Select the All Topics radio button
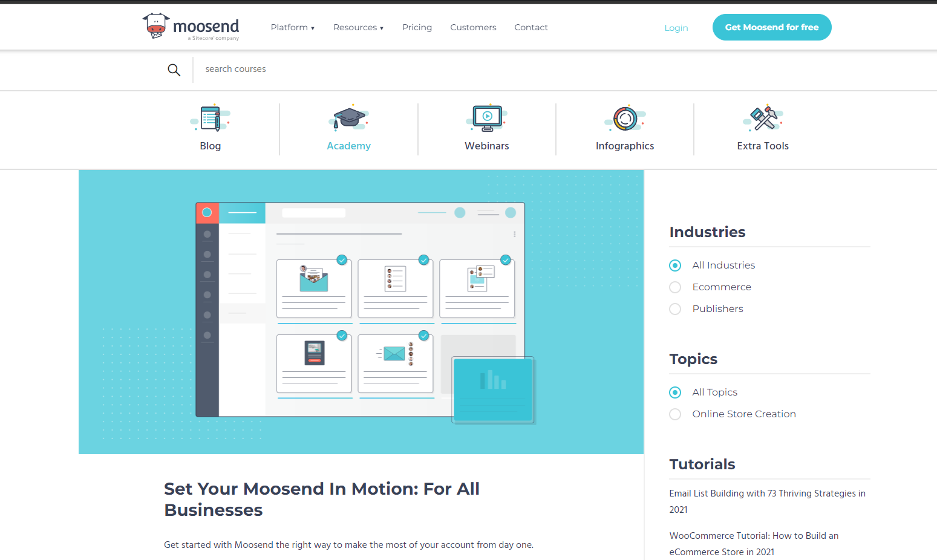Screen dimensions: 937x560 coord(675,392)
